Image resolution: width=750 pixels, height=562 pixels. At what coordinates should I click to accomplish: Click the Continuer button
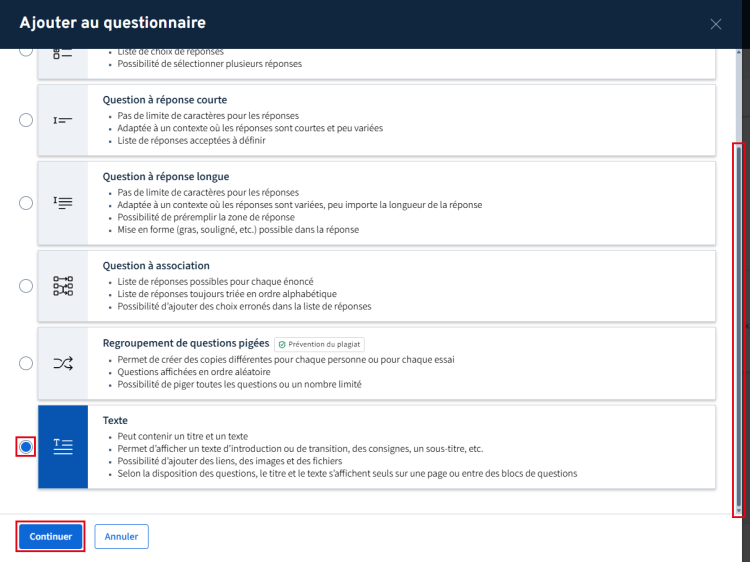50,537
